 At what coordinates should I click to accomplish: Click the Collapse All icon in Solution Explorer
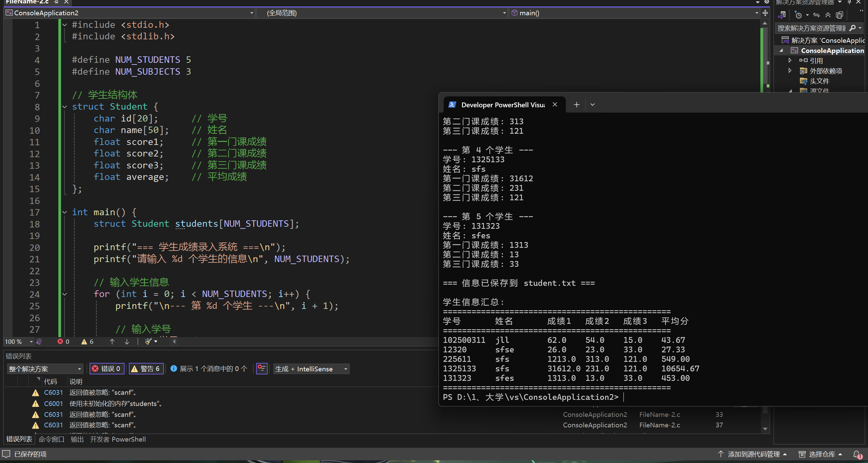tap(828, 15)
